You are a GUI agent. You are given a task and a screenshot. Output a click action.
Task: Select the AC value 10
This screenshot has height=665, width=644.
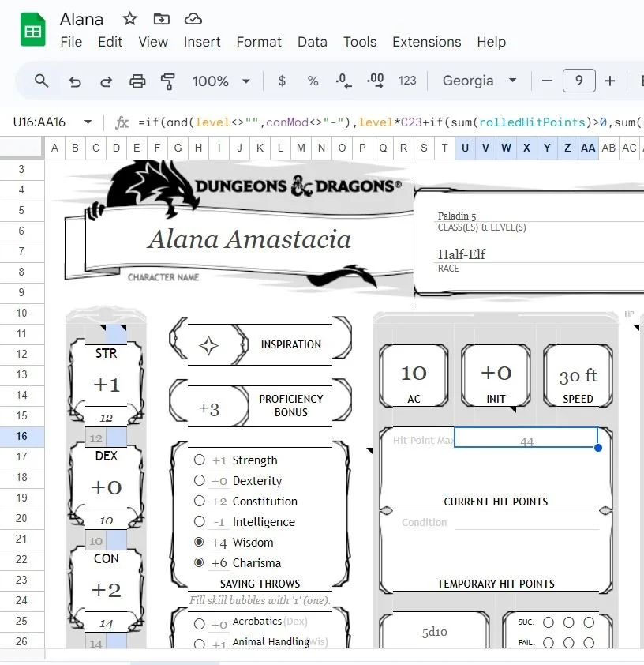414,374
